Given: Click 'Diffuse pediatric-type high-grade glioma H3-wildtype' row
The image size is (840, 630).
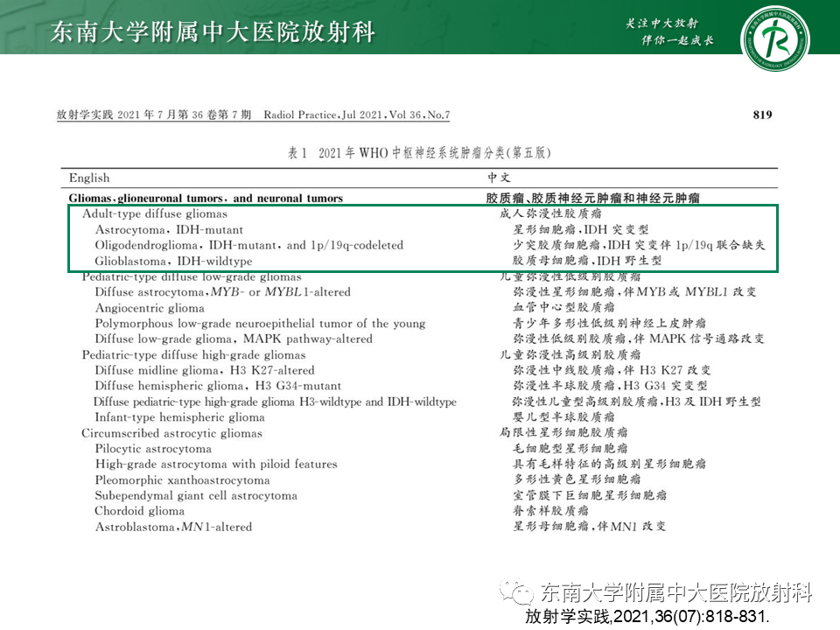Looking at the screenshot, I should pyautogui.click(x=275, y=402).
